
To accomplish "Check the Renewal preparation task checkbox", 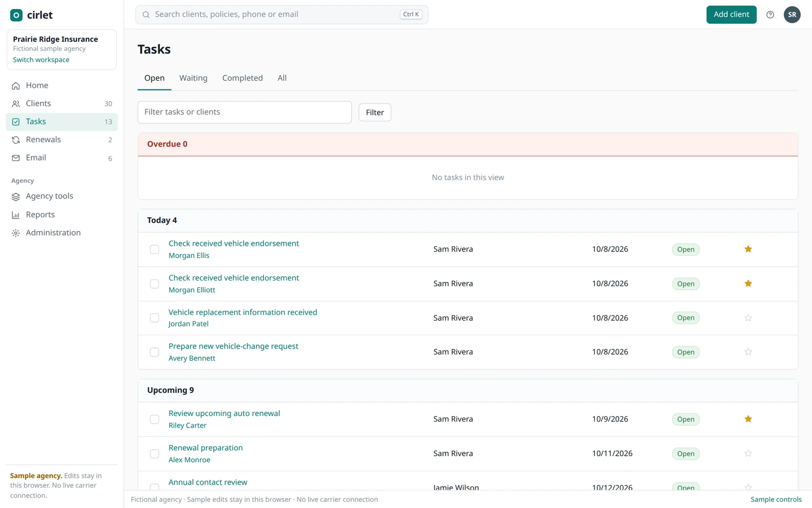I will pos(154,454).
